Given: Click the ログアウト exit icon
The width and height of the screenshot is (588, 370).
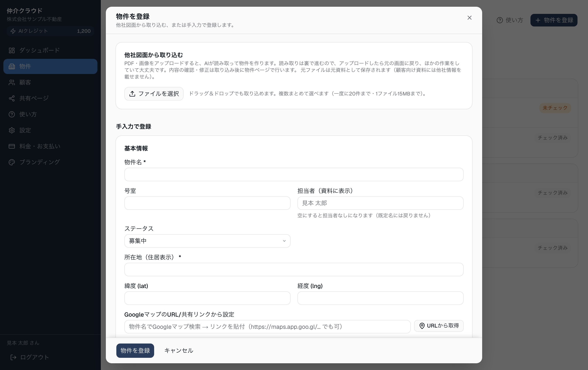Looking at the screenshot, I should pos(13,357).
